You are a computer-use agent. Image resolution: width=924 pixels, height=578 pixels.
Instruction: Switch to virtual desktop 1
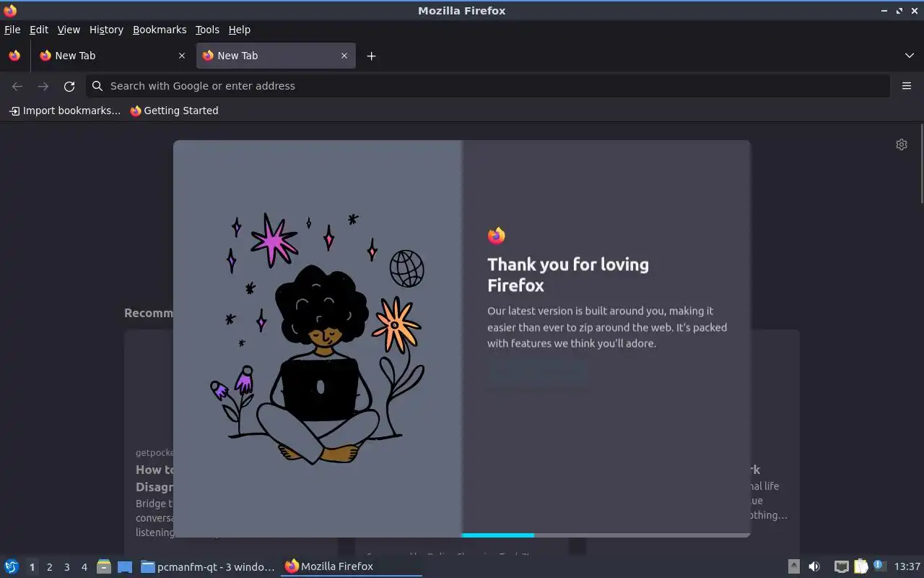point(32,567)
